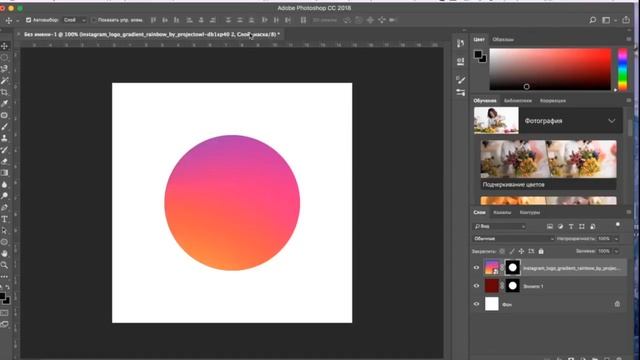Toggle the Автовыбор checkbox

point(29,20)
